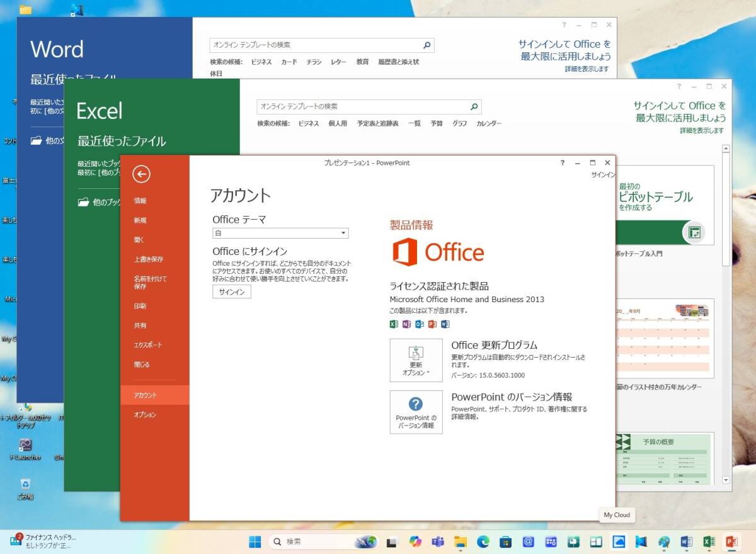Select レター suggestion in the Word window
This screenshot has width=756, height=554.
pyautogui.click(x=339, y=62)
